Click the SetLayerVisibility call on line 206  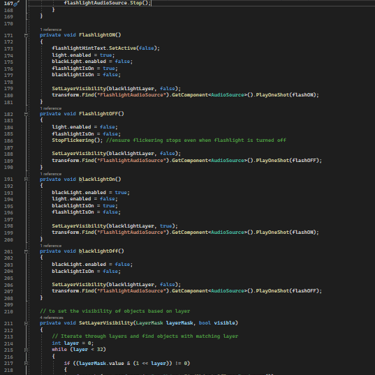(x=116, y=285)
